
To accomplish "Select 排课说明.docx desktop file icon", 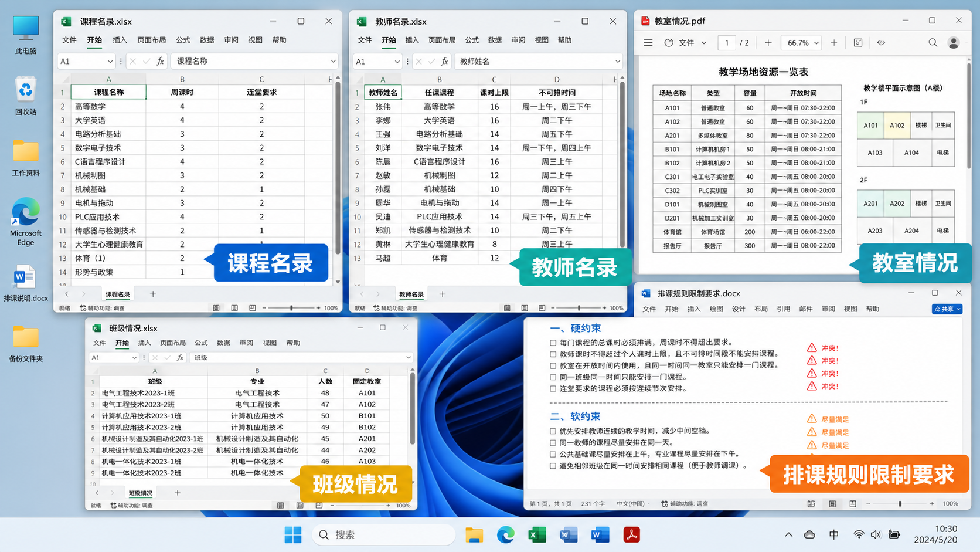I will [x=26, y=284].
